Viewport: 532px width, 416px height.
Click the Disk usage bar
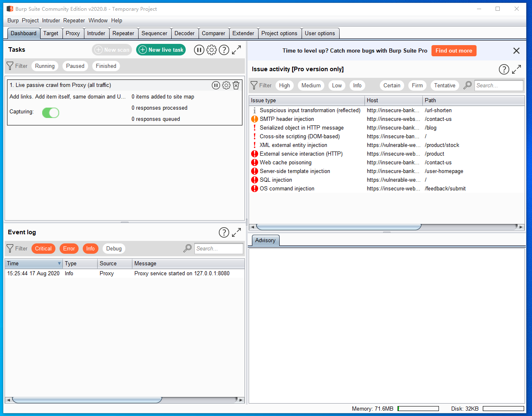pyautogui.click(x=503, y=409)
